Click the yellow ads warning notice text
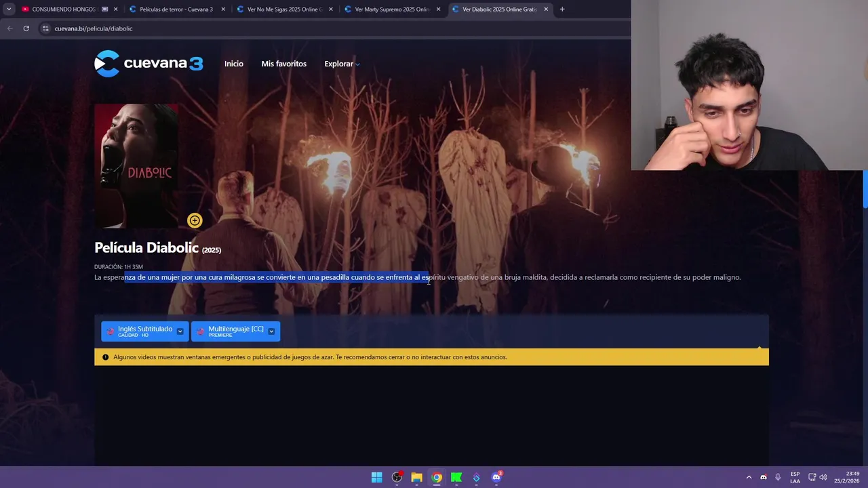This screenshot has width=868, height=488. coord(310,357)
